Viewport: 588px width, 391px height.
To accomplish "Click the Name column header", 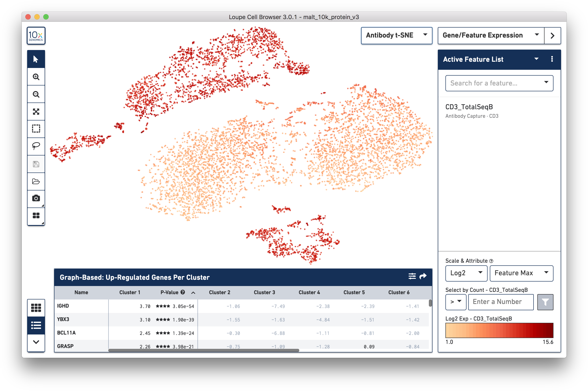I will 81,293.
